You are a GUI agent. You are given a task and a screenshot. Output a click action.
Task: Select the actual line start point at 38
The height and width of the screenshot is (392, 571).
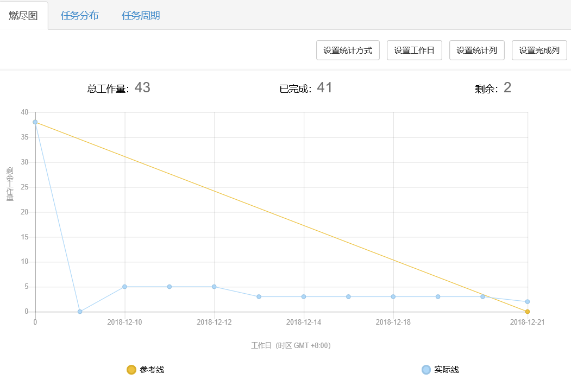coord(35,122)
